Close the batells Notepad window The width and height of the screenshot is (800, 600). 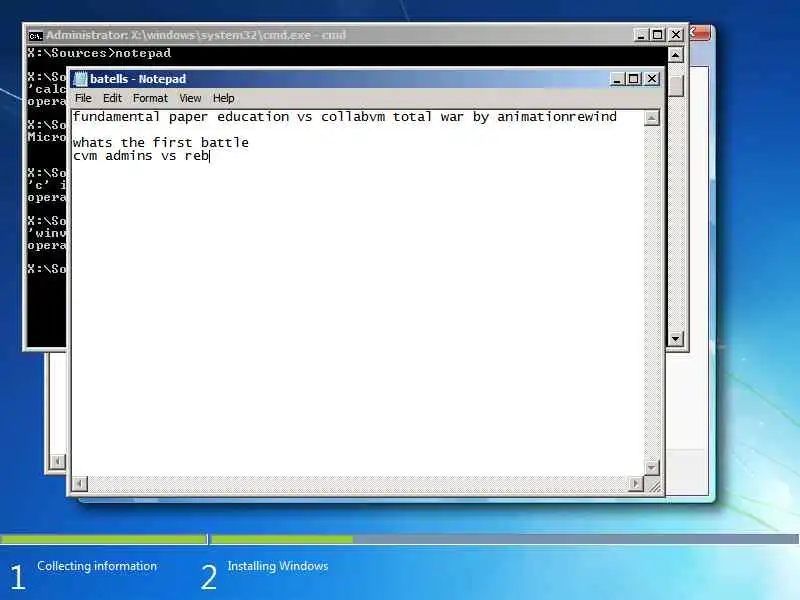(x=652, y=79)
